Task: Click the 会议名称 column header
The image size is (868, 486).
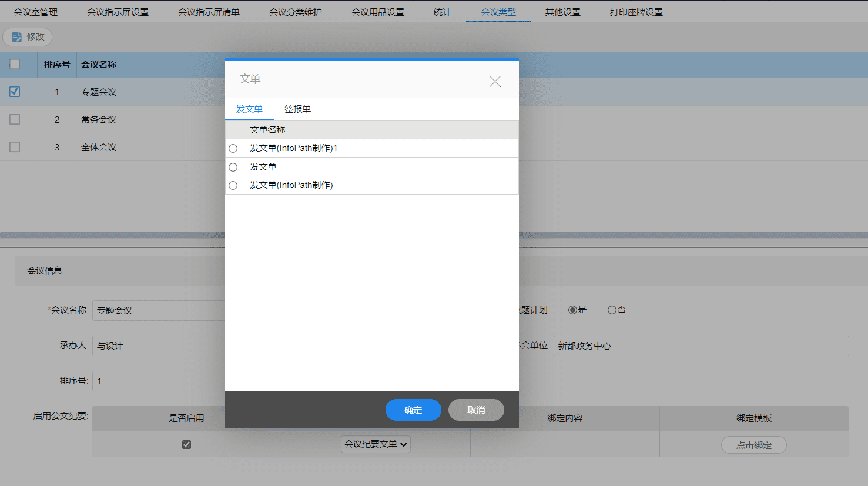Action: pyautogui.click(x=99, y=65)
